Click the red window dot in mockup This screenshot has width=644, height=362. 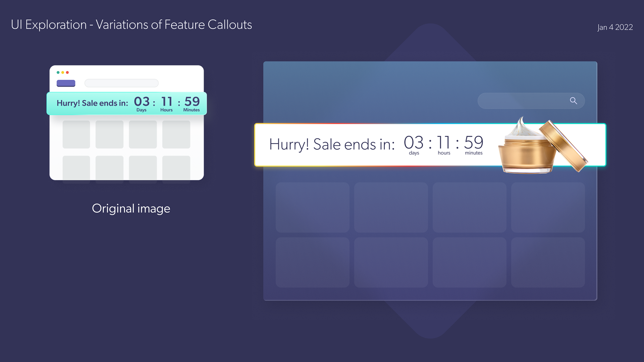click(x=67, y=72)
